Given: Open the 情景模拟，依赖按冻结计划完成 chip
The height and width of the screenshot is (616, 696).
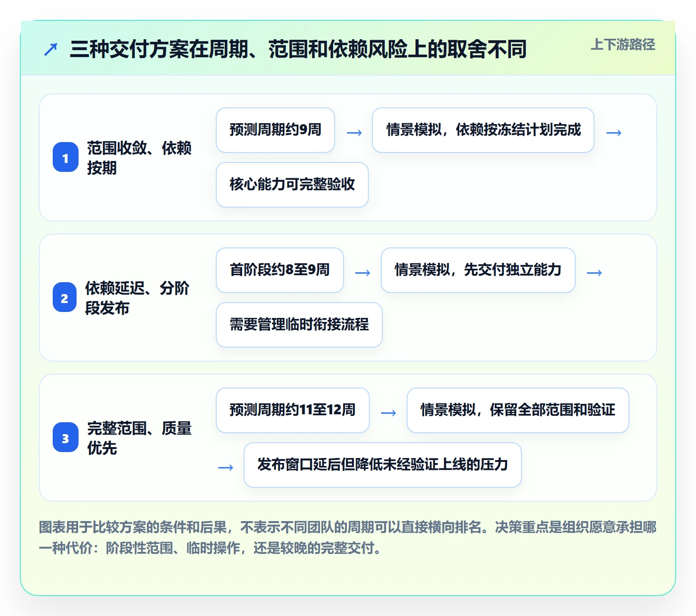Looking at the screenshot, I should coord(483,130).
